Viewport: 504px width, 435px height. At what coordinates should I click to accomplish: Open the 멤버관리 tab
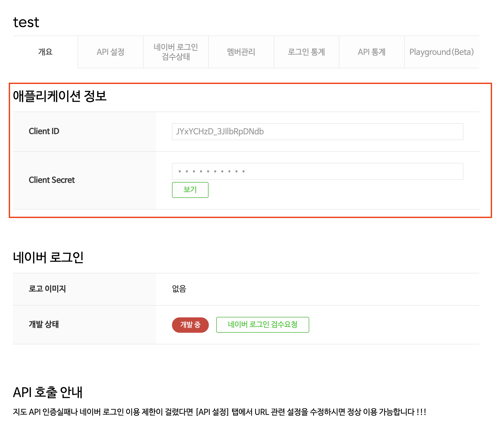[x=241, y=52]
